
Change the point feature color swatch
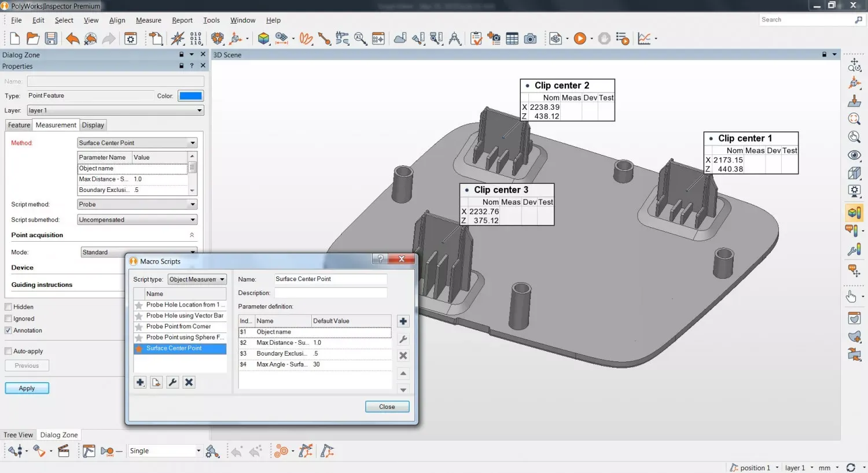point(190,95)
